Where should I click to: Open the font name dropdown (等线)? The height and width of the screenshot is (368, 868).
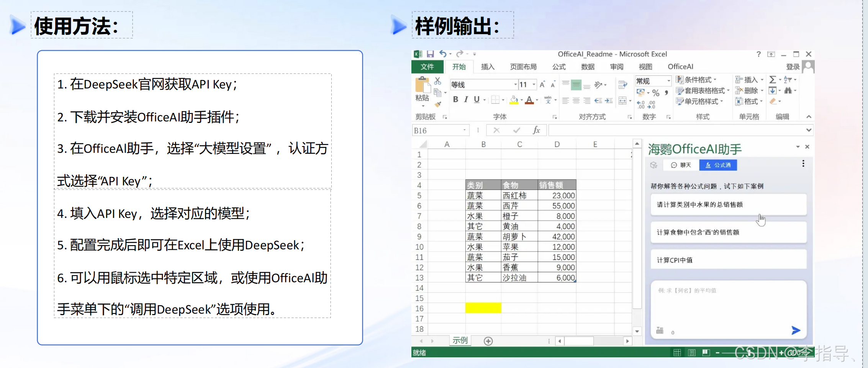coord(515,85)
